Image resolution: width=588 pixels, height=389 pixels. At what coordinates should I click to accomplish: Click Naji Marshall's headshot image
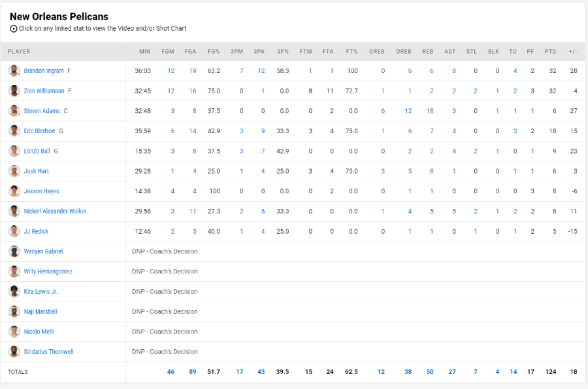tap(14, 311)
